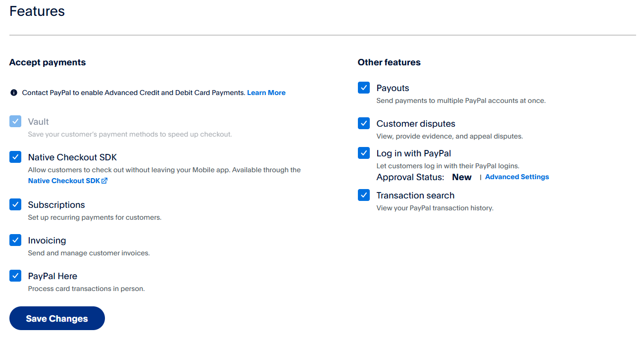Click the Save Changes button
The width and height of the screenshot is (644, 340).
tap(57, 318)
